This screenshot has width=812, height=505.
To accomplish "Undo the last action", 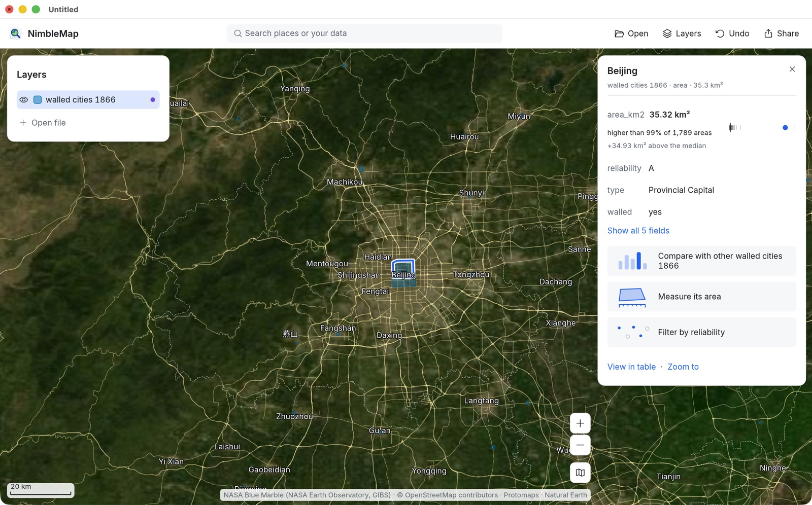I will 732,33.
